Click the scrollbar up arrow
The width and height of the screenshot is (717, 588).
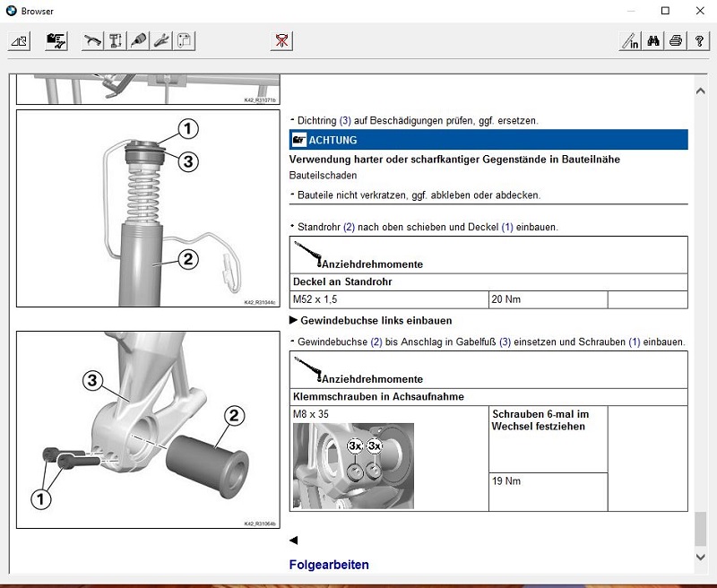click(701, 90)
